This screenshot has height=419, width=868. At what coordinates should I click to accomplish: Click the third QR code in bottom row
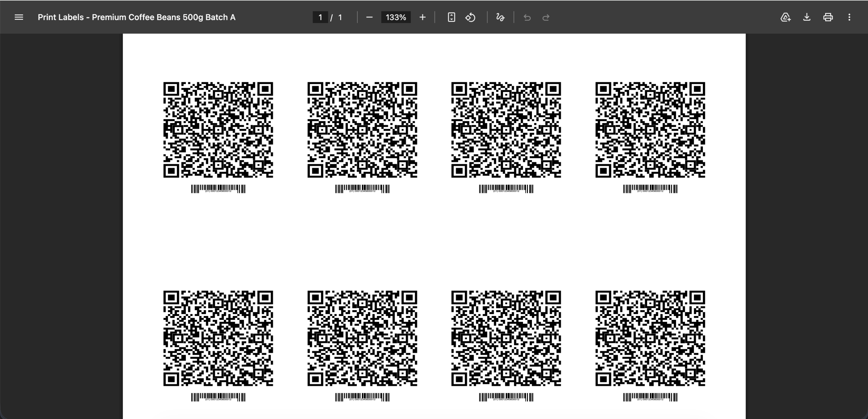506,339
